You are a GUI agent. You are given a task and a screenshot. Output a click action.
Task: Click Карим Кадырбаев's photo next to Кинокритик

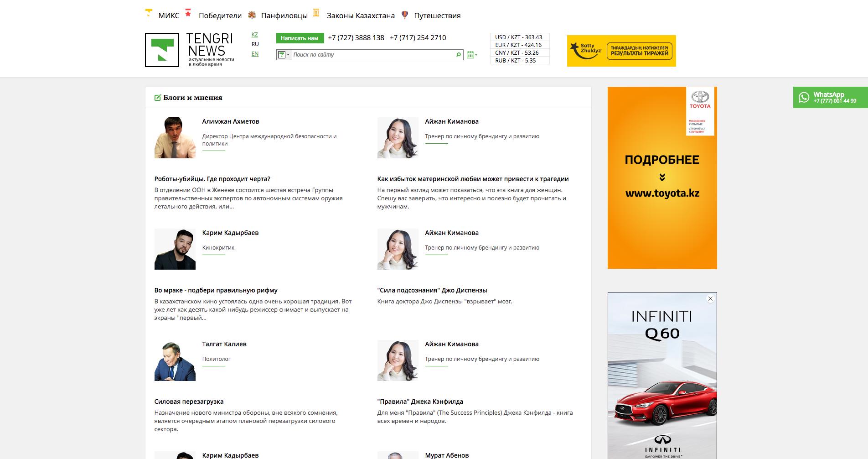tap(175, 249)
